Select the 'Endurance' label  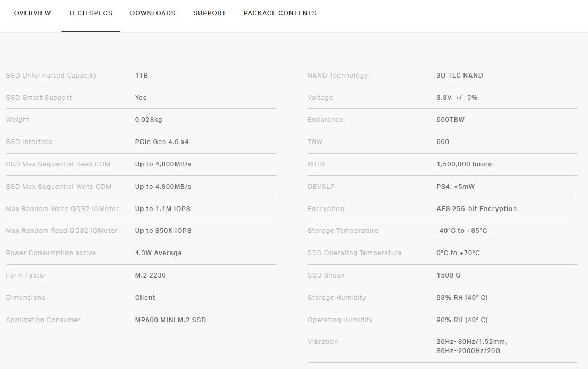coord(325,120)
